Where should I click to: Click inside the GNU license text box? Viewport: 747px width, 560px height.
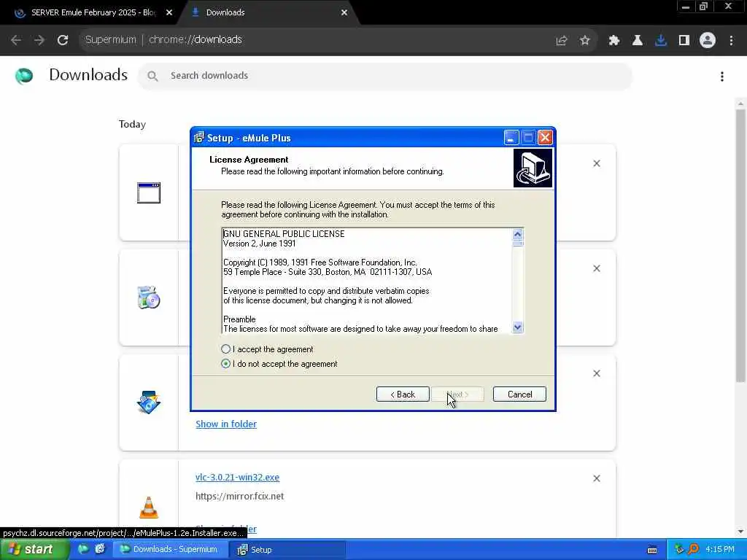(367, 281)
